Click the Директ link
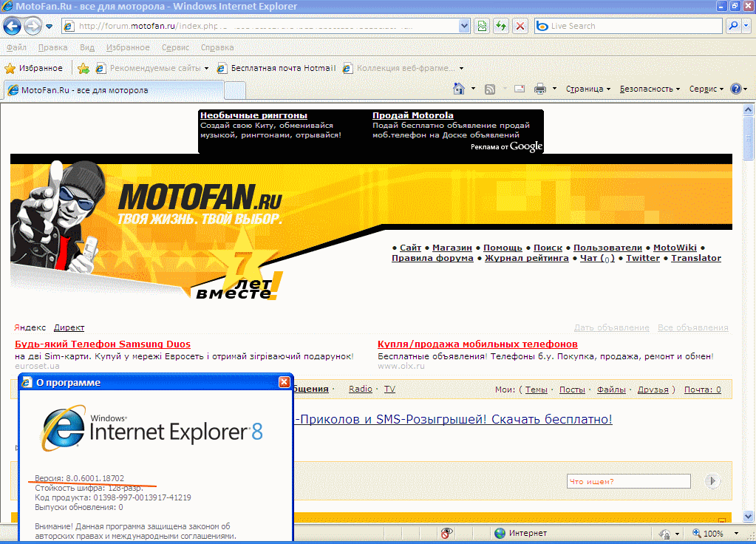The image size is (756, 544). [69, 327]
